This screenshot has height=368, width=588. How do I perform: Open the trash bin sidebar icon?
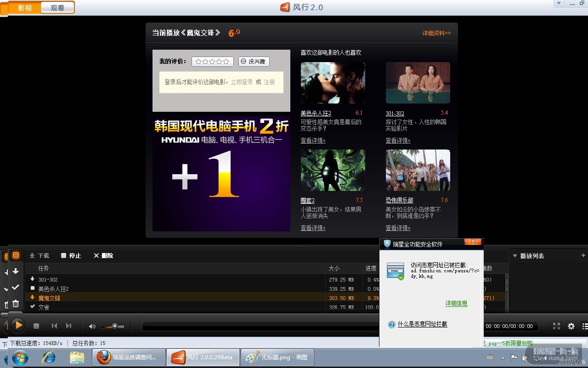(x=16, y=304)
